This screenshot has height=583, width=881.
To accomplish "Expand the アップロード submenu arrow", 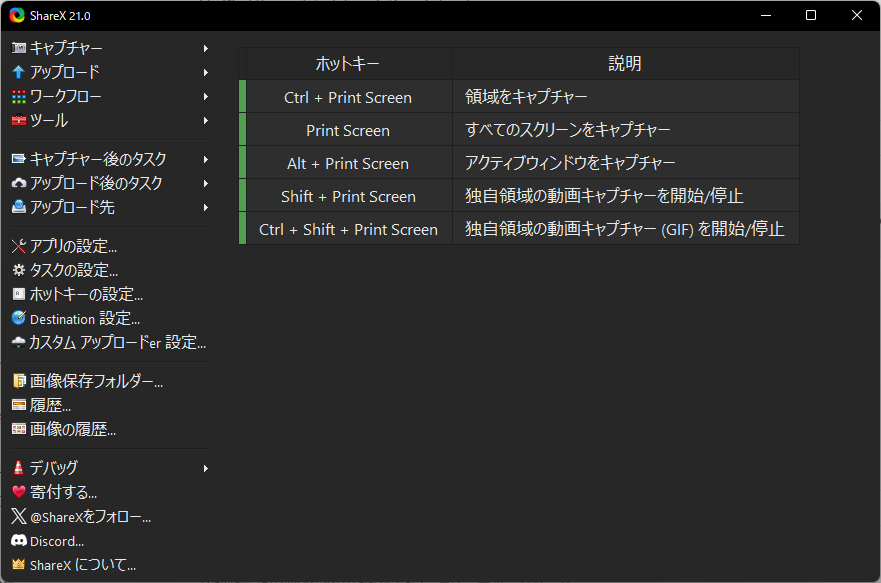I will tap(206, 72).
